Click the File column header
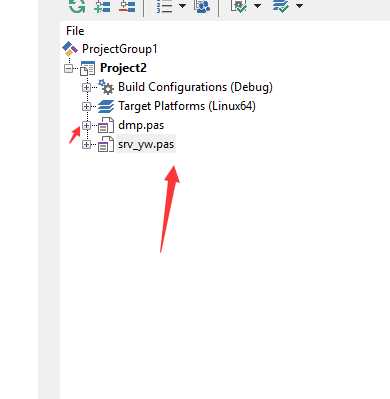The image size is (390, 399). tap(75, 31)
